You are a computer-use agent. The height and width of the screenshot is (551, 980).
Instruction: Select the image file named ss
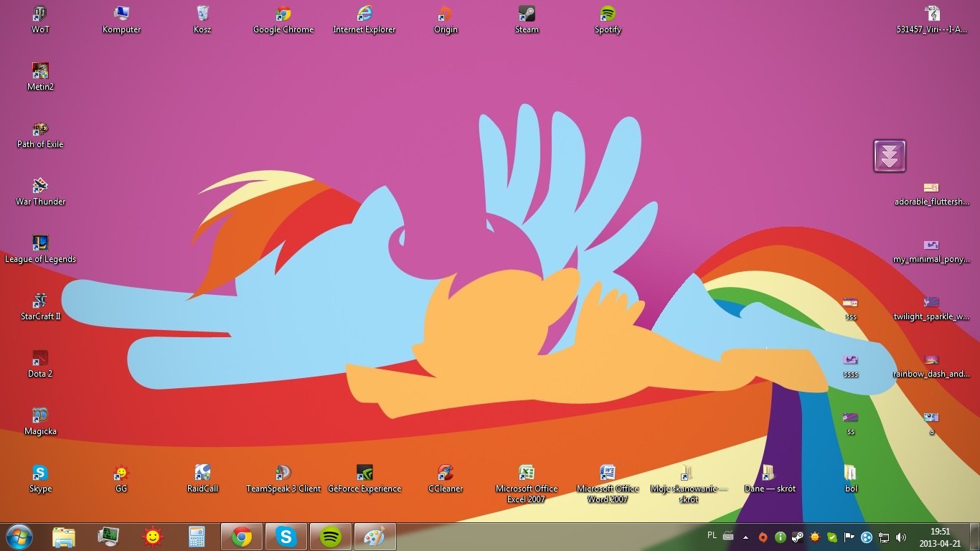coord(851,422)
